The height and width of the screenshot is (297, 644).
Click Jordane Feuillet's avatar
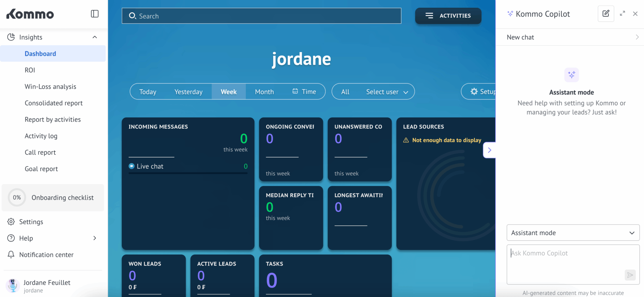13,286
